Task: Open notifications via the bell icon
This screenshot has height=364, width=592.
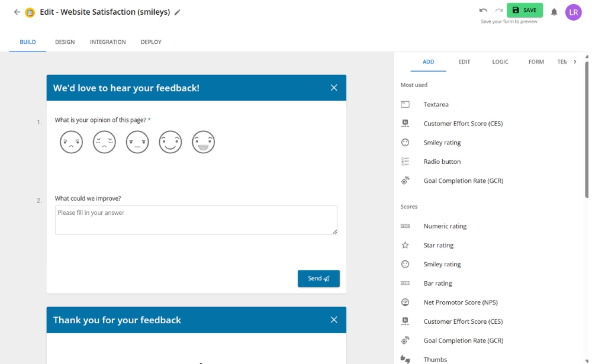Action: pyautogui.click(x=554, y=12)
